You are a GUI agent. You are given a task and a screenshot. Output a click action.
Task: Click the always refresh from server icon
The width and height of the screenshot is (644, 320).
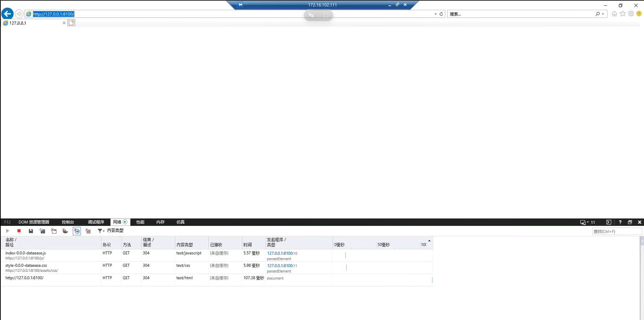click(42, 231)
